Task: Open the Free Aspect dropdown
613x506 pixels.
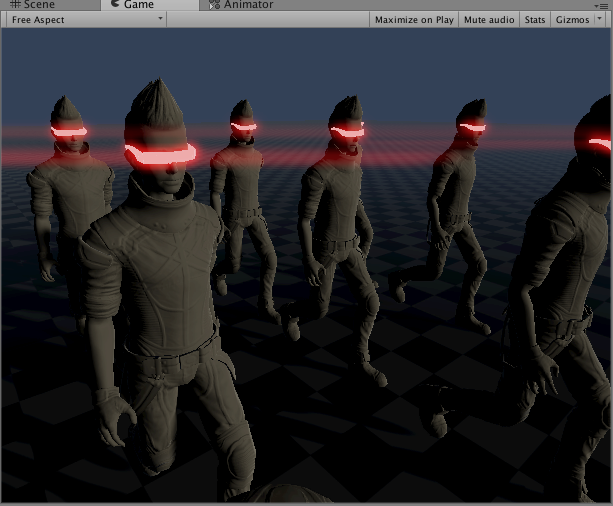Action: tap(86, 20)
